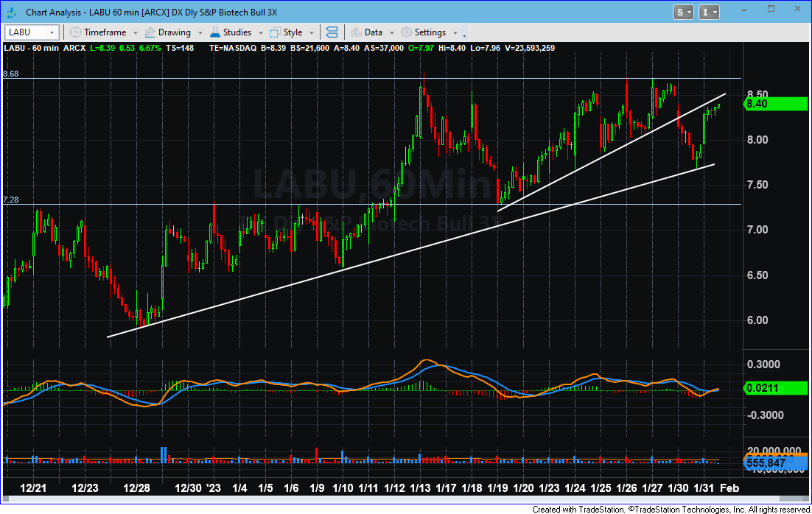The width and height of the screenshot is (812, 514).
Task: Click the 1/19 date axis label
Action: click(x=497, y=487)
